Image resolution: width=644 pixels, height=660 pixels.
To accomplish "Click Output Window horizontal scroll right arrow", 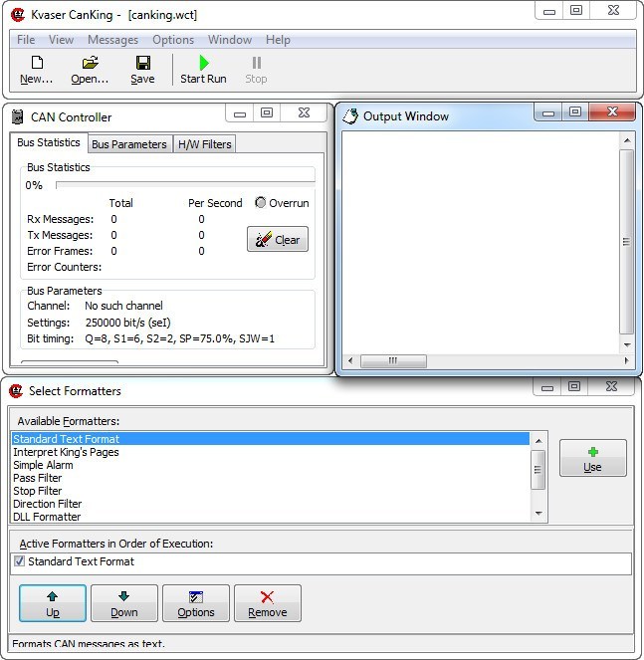I will 626,360.
